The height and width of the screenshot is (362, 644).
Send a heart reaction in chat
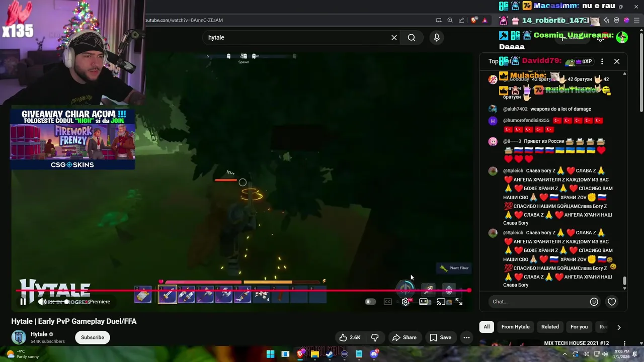coord(612,302)
